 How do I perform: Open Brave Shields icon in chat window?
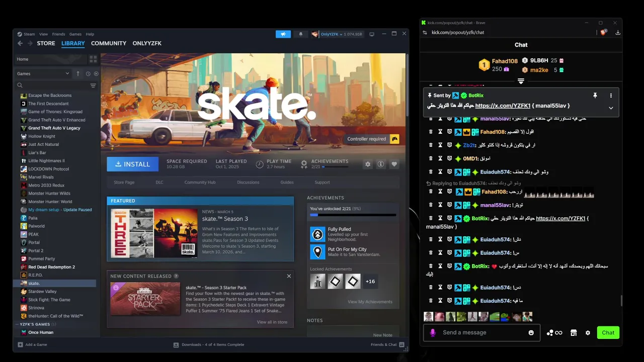coord(603,32)
